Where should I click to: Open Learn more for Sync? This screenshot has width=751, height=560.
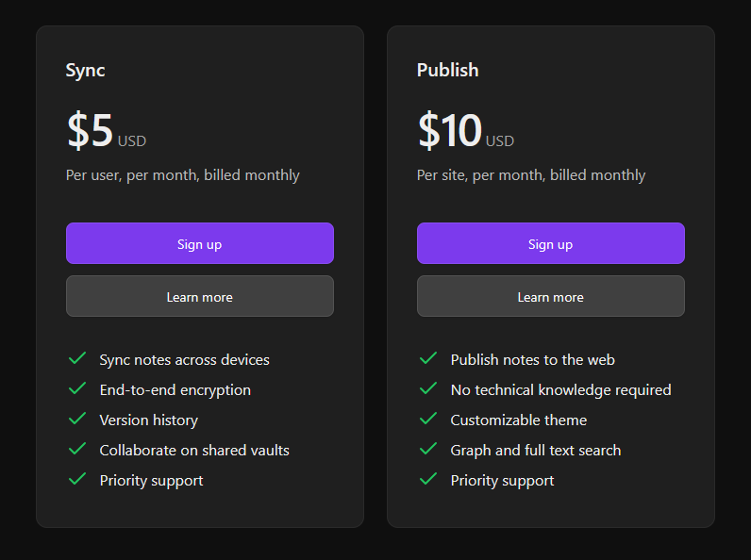[200, 297]
